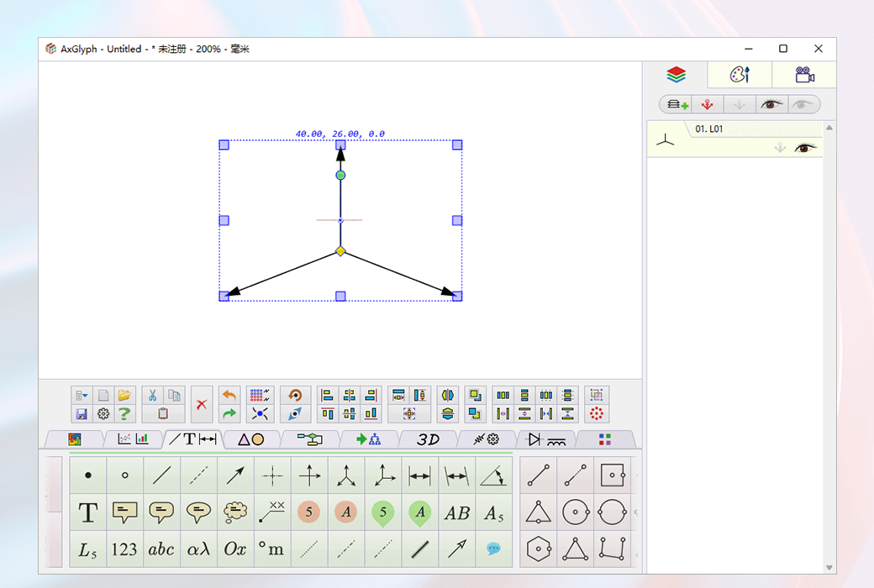Select the three-axis coordinate arrows tool
Image resolution: width=874 pixels, height=588 pixels.
pyautogui.click(x=345, y=475)
